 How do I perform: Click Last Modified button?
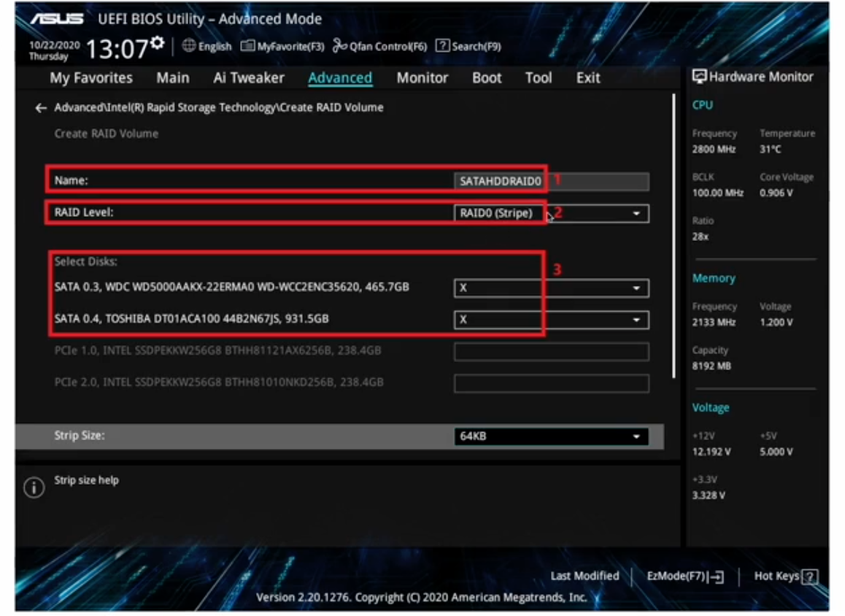(584, 576)
